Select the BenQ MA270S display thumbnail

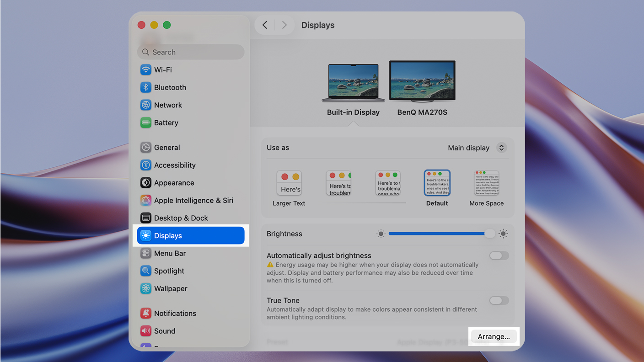tap(422, 81)
